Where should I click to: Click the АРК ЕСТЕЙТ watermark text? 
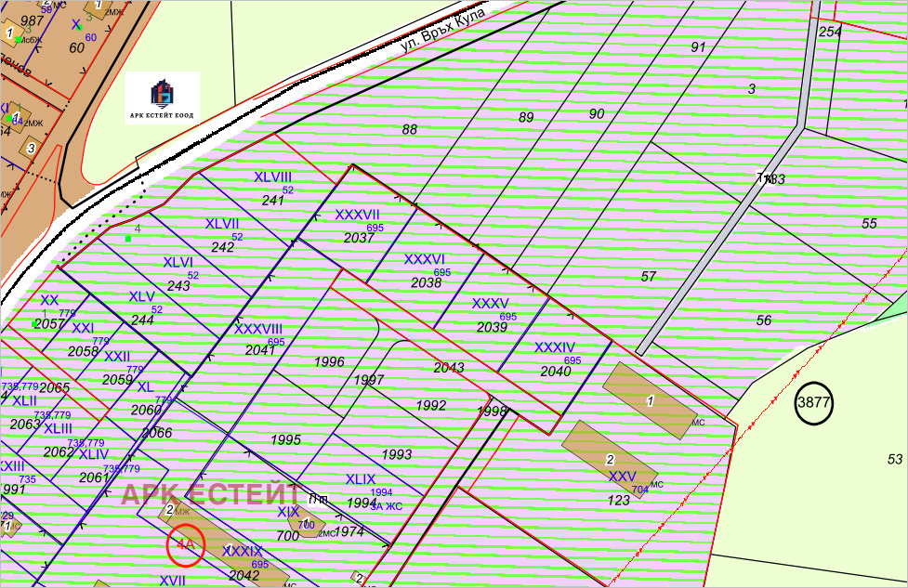pyautogui.click(x=211, y=494)
